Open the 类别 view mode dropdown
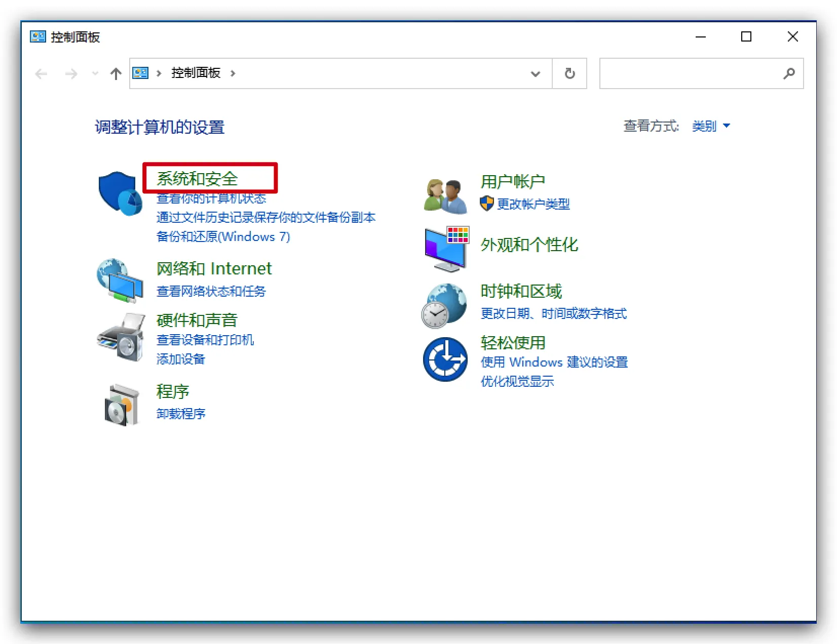The width and height of the screenshot is (837, 644). pos(711,126)
